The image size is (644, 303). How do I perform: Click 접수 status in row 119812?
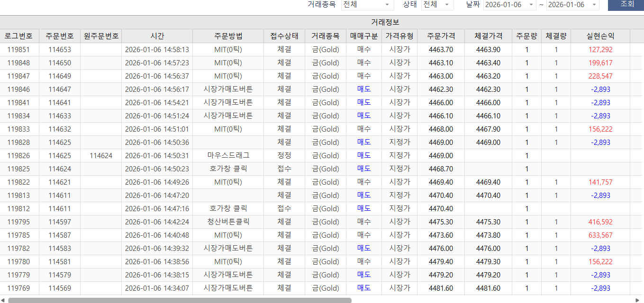coord(284,209)
